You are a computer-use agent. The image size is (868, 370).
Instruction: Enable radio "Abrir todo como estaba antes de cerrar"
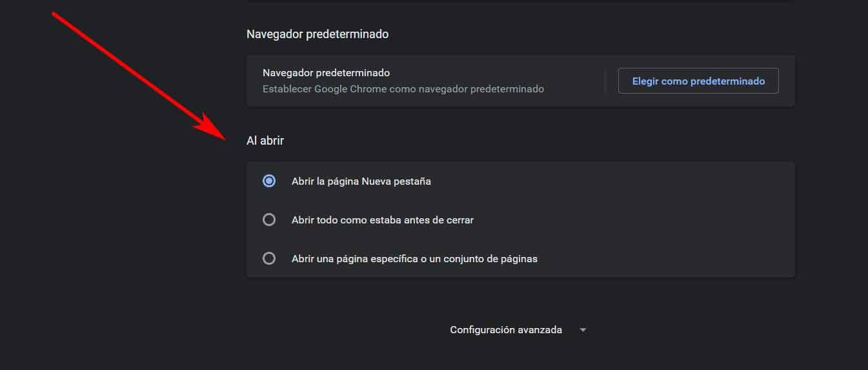coord(269,220)
